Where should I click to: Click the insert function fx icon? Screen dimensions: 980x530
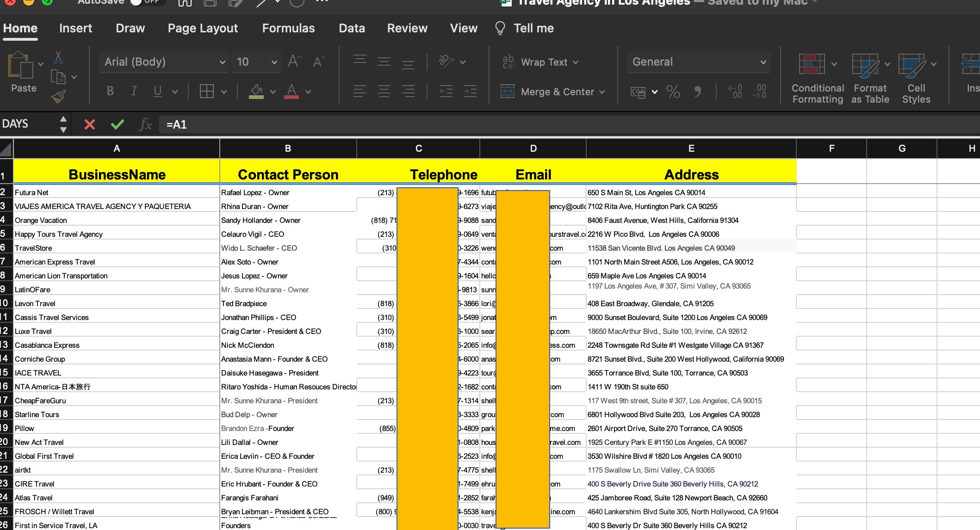tap(145, 124)
